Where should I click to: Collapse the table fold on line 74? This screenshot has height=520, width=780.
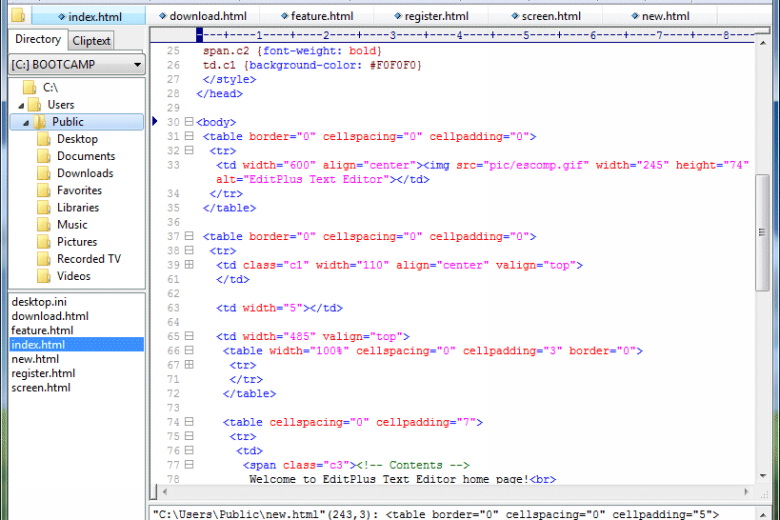click(x=189, y=421)
